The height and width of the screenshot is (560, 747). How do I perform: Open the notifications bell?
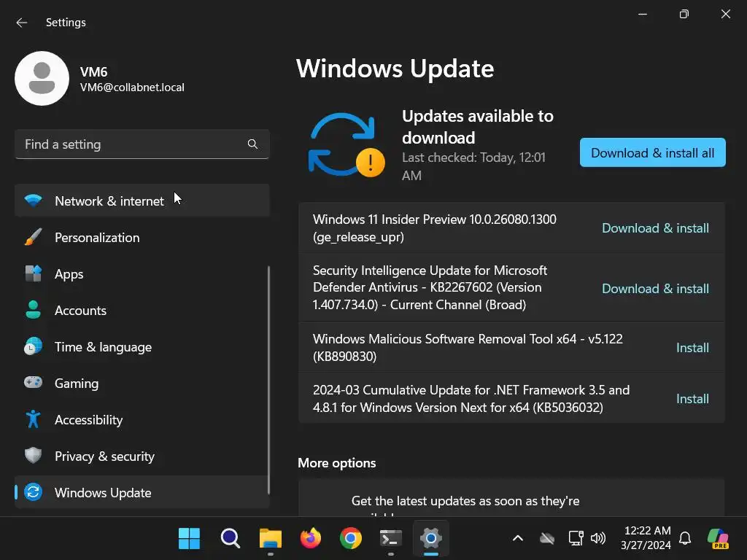pyautogui.click(x=685, y=539)
